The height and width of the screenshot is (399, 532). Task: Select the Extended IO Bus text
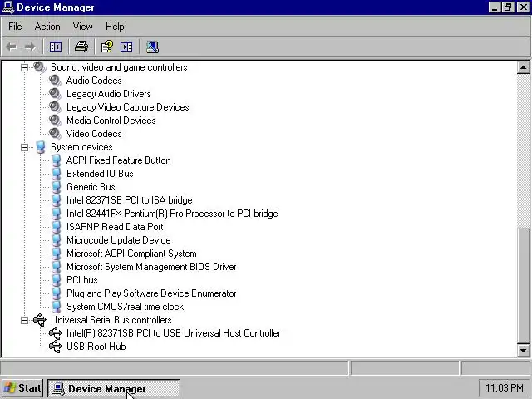pyautogui.click(x=100, y=174)
